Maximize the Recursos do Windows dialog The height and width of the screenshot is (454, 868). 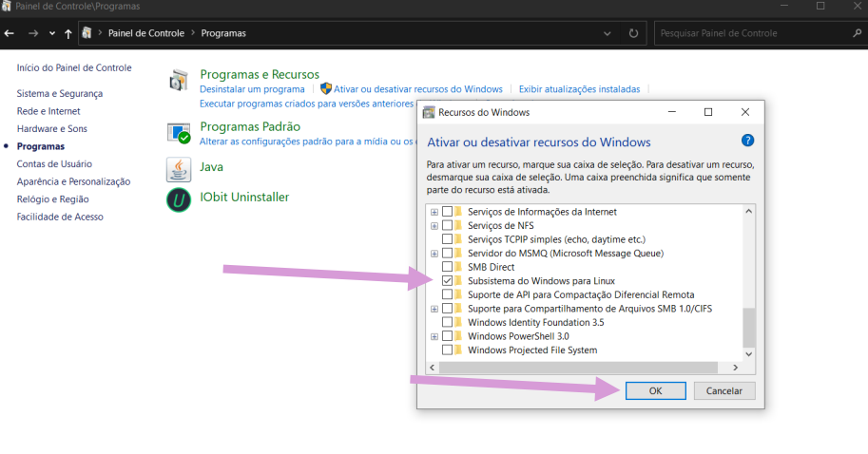(708, 112)
